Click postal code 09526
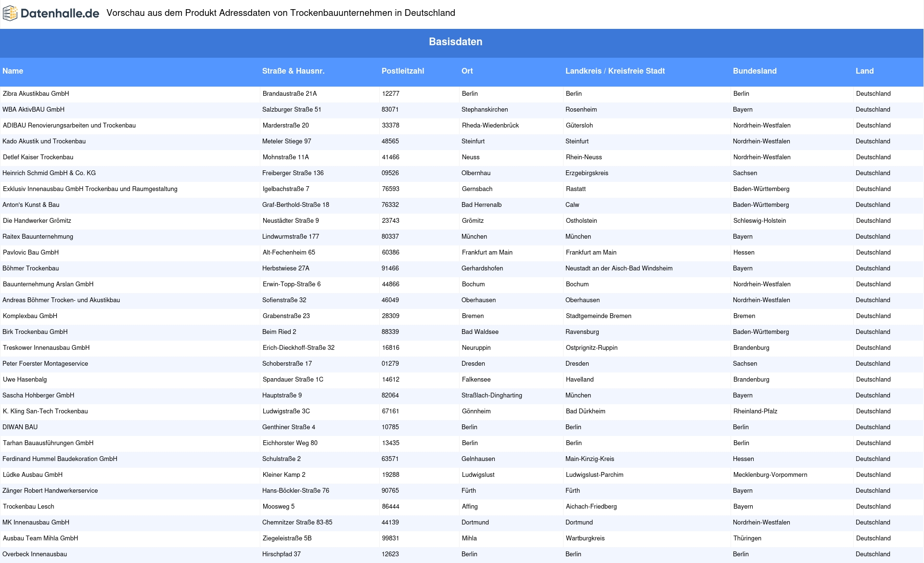 390,173
